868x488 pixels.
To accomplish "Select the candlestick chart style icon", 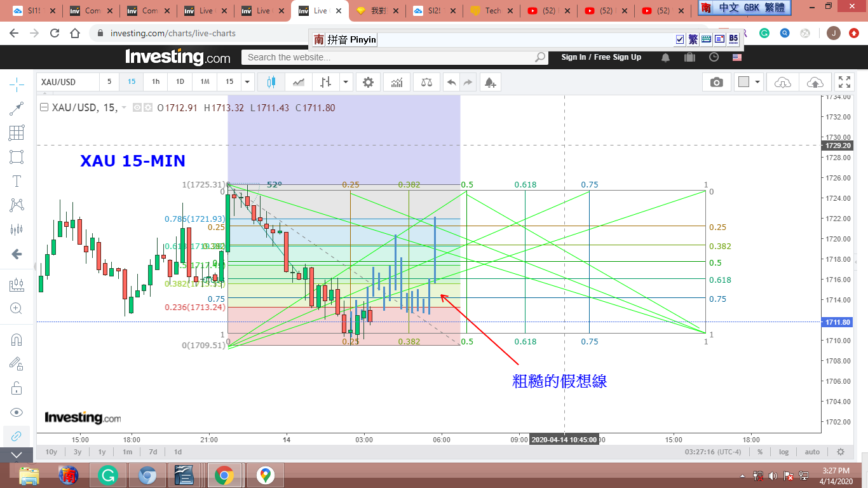I will tap(271, 82).
